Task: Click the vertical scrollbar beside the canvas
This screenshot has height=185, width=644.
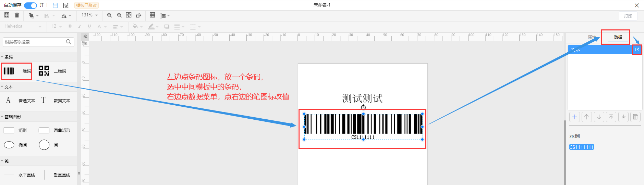Action: (564, 152)
